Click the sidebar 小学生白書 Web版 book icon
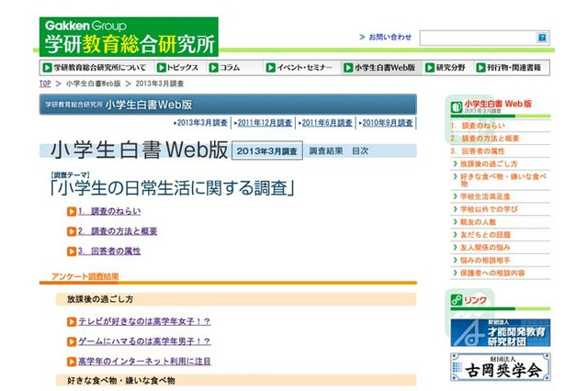Image resolution: width=588 pixels, height=391 pixels. click(x=457, y=107)
